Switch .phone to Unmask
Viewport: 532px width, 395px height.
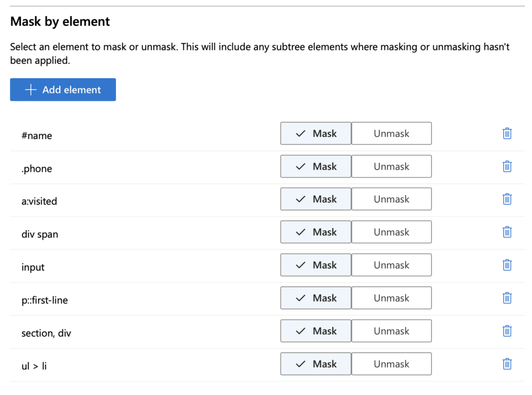click(391, 167)
